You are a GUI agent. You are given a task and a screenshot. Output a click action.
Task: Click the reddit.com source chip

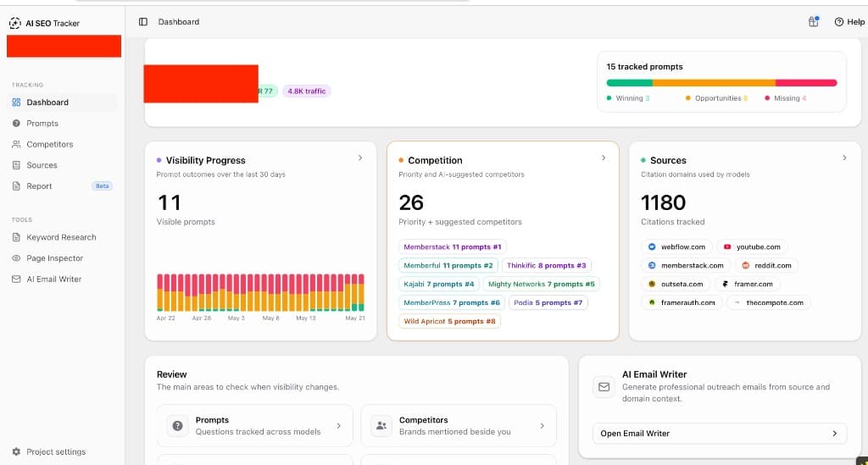pyautogui.click(x=766, y=265)
